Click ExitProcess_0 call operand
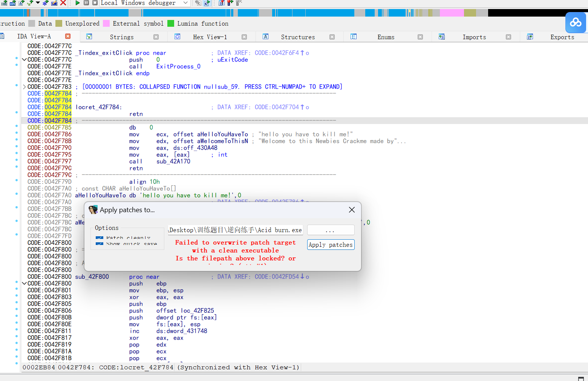588x381 pixels. (x=178, y=66)
